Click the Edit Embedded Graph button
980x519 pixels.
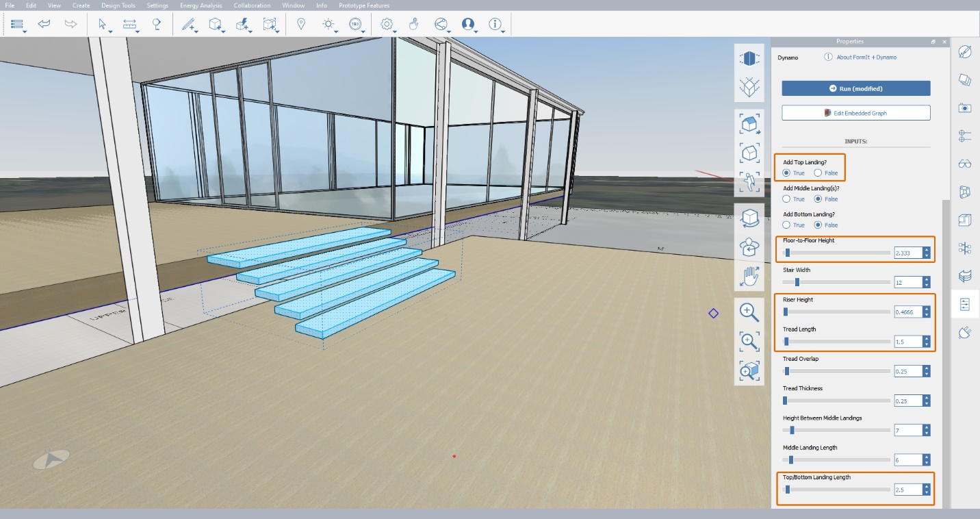point(855,113)
